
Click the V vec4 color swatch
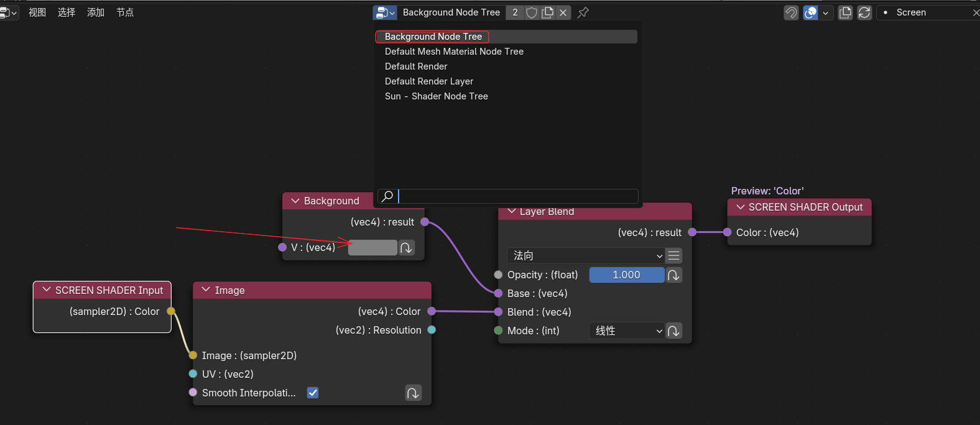tap(372, 248)
